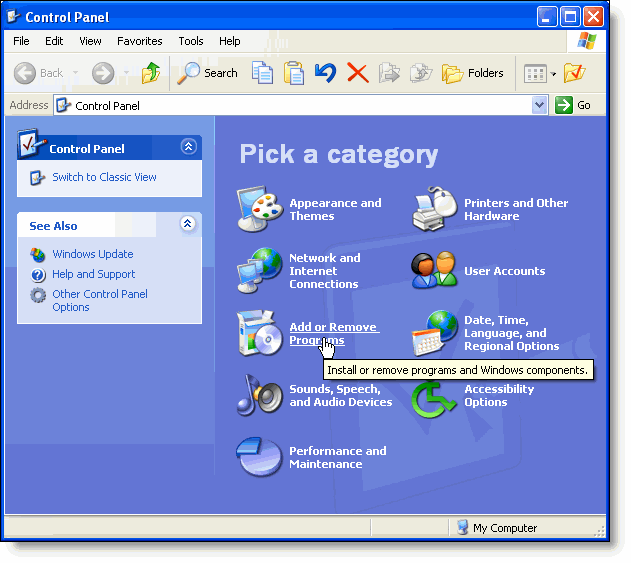
Task: Expand the Address bar dropdown
Action: click(x=539, y=105)
